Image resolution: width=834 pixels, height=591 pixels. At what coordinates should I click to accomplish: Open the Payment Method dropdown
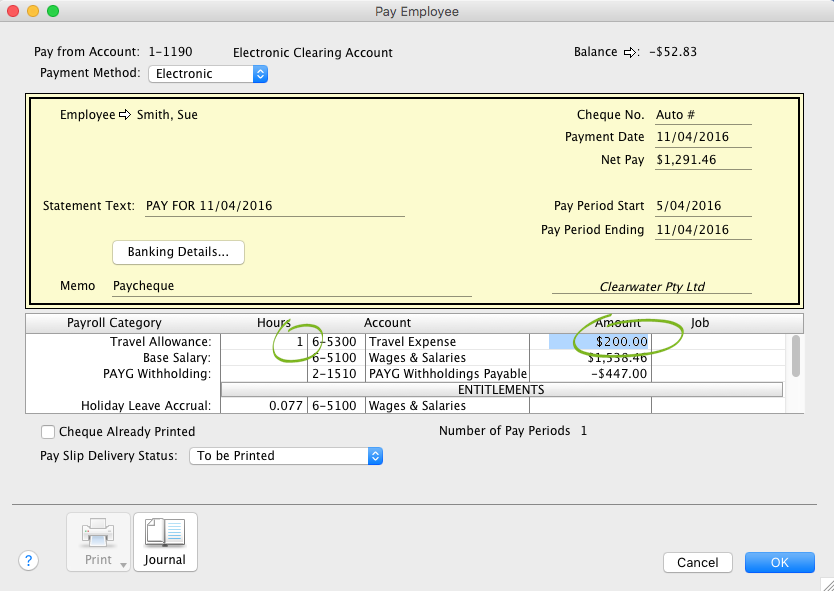[208, 74]
